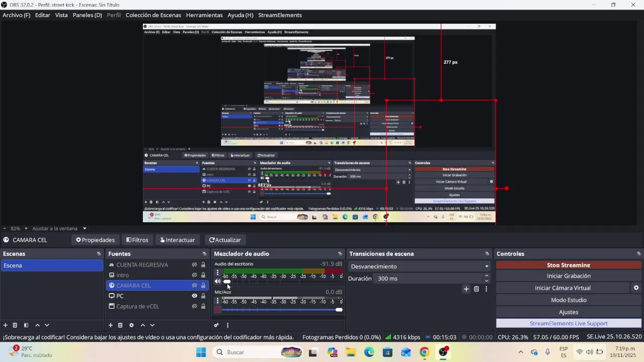Open StreamElements Live Support
644x362 pixels.
click(569, 323)
